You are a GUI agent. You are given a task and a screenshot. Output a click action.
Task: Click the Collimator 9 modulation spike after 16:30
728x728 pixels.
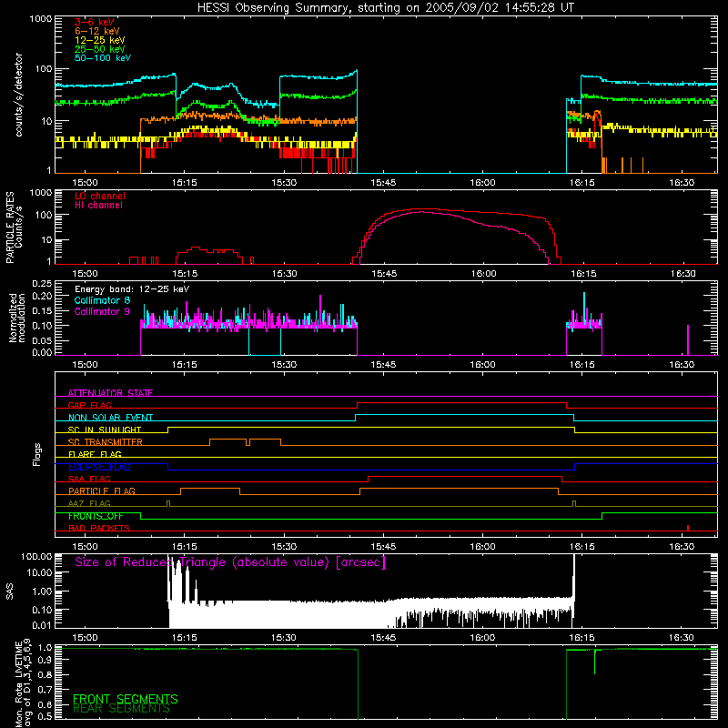[688, 339]
